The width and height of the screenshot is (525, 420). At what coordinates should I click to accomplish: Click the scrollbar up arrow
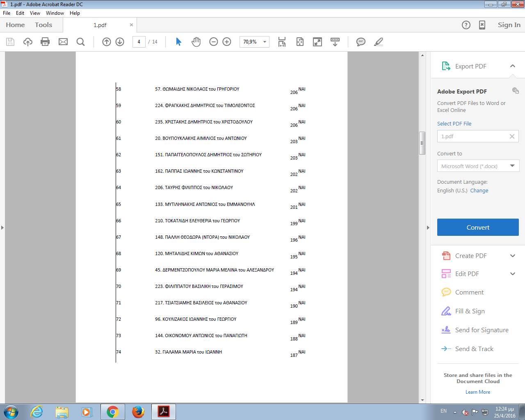click(422, 55)
